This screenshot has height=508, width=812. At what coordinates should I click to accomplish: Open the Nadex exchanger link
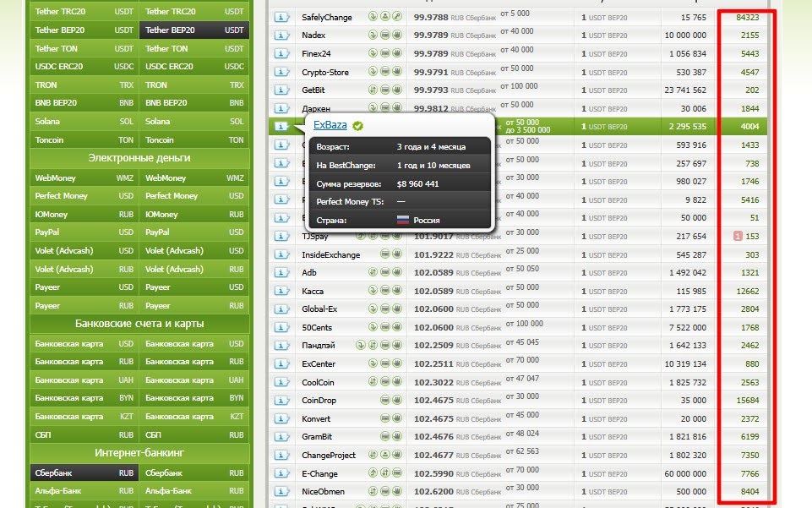[x=313, y=36]
